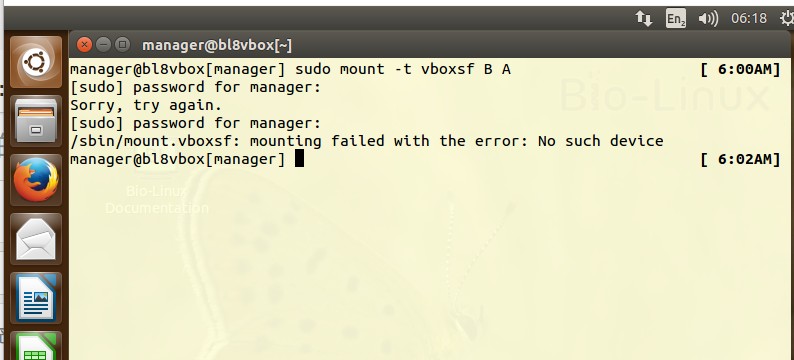This screenshot has height=360, width=794.
Task: Open the sound volume indicator menu
Action: tap(708, 19)
